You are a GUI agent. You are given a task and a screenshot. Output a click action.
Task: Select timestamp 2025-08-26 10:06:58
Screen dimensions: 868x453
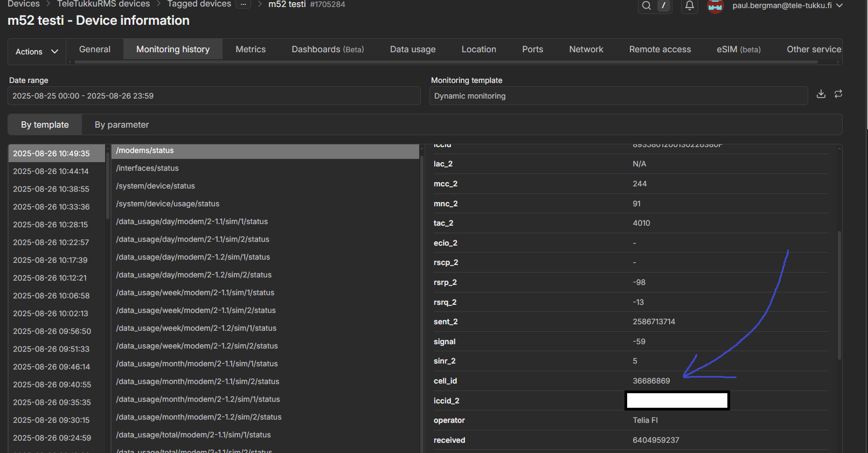pyautogui.click(x=57, y=296)
